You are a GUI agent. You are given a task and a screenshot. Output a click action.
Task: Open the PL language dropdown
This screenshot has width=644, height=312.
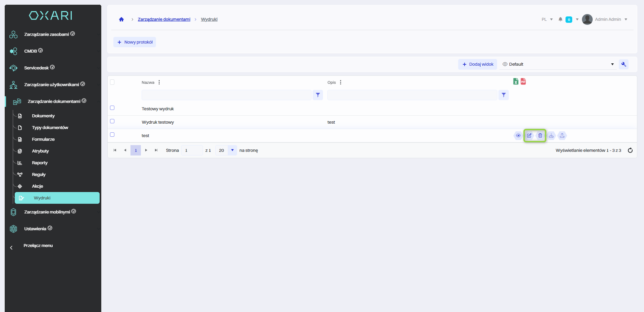pyautogui.click(x=547, y=19)
